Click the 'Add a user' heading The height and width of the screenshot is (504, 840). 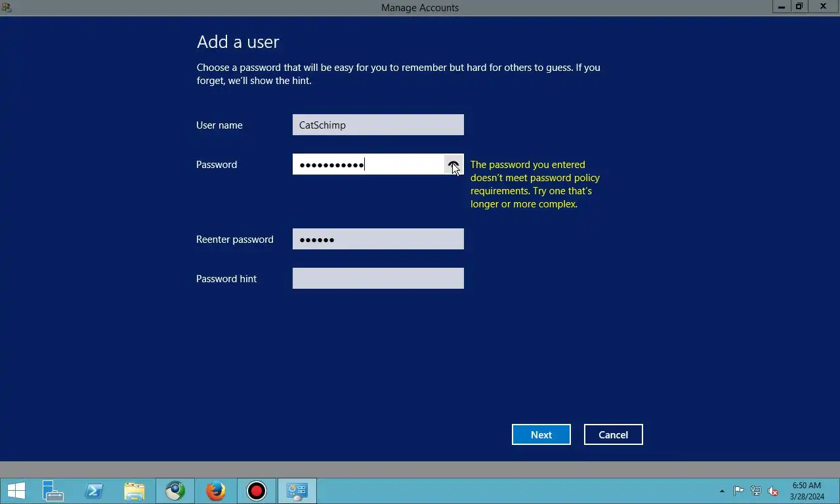[x=238, y=42]
